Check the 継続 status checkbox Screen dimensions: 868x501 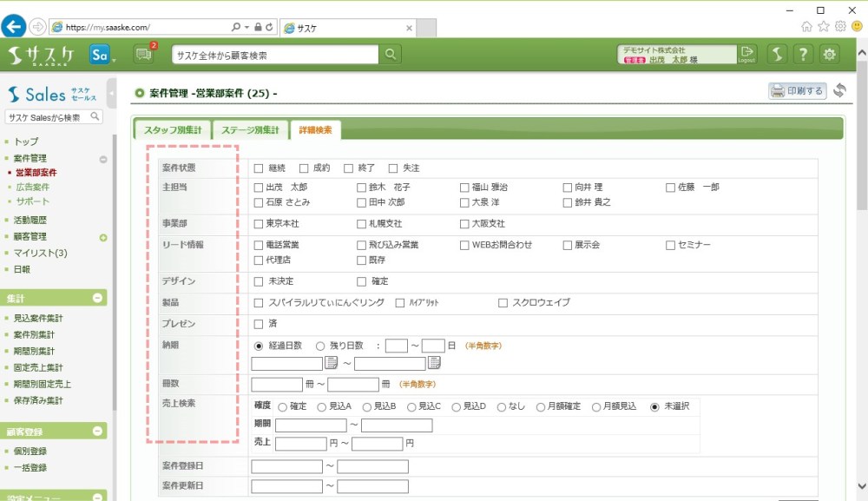tap(259, 168)
